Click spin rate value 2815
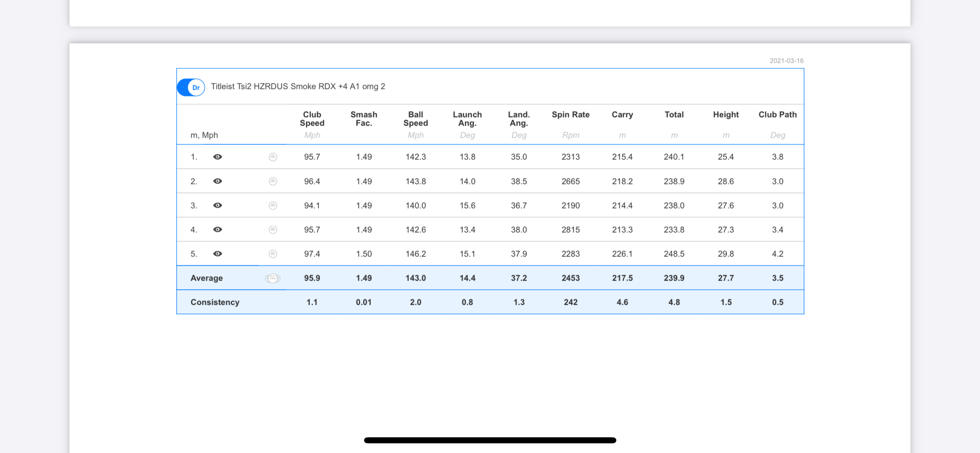Screen dimensions: 980x453 tap(570, 229)
